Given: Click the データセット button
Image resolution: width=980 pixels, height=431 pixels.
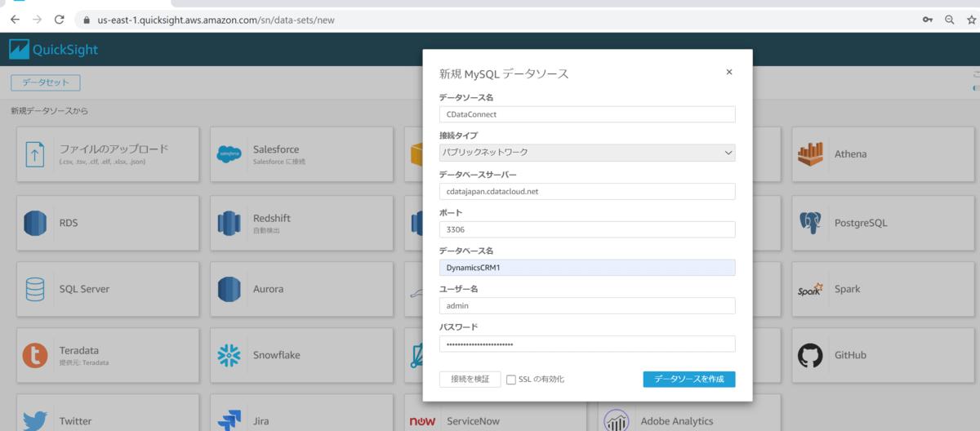Looking at the screenshot, I should (x=46, y=82).
